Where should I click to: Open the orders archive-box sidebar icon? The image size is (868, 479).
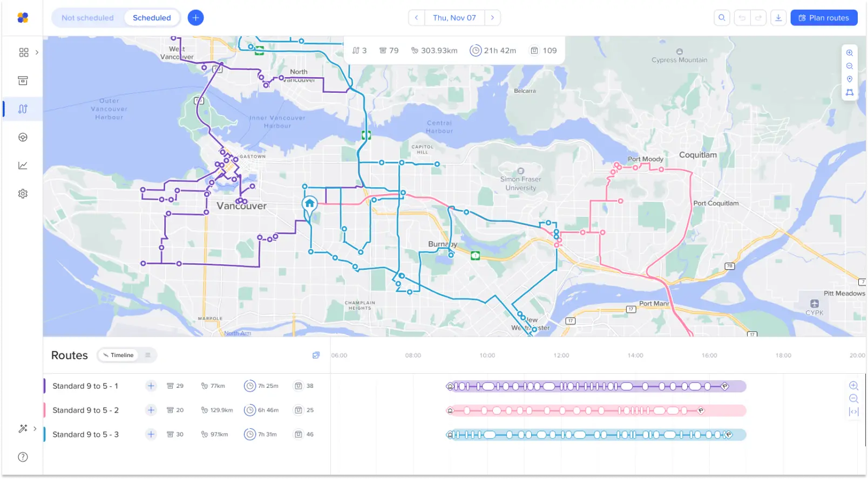pyautogui.click(x=23, y=81)
